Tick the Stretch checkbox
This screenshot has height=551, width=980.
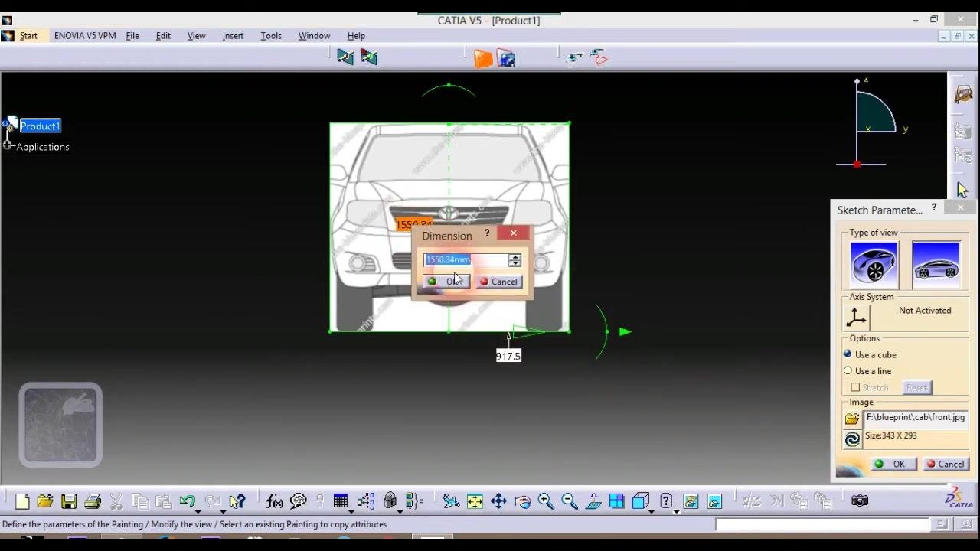coord(855,388)
